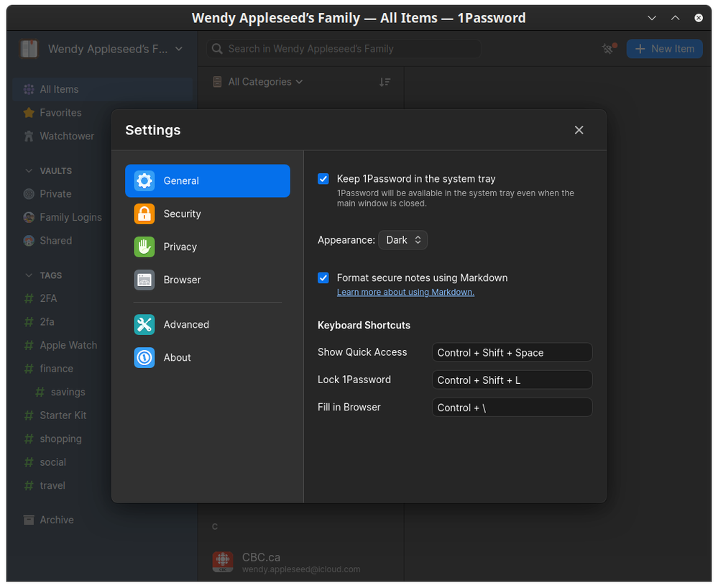Expand the All Categories dropdown
This screenshot has height=588, width=718.
coord(259,82)
